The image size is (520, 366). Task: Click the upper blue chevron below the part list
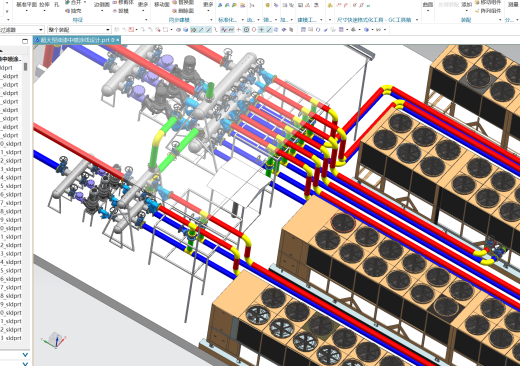(x=25, y=355)
